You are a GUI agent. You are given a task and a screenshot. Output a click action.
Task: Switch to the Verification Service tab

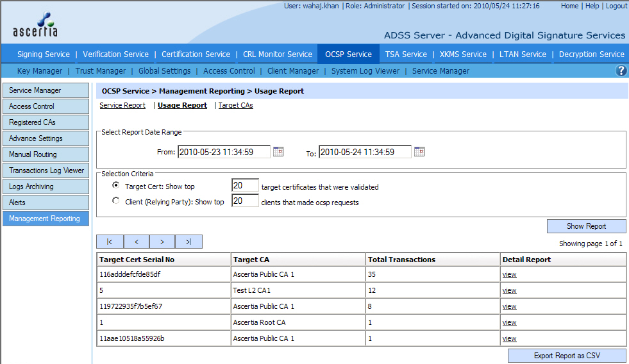click(x=115, y=54)
